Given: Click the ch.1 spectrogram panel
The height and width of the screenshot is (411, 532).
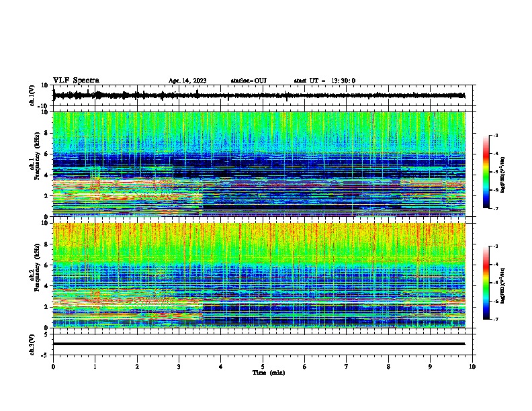Looking at the screenshot, I should (259, 164).
